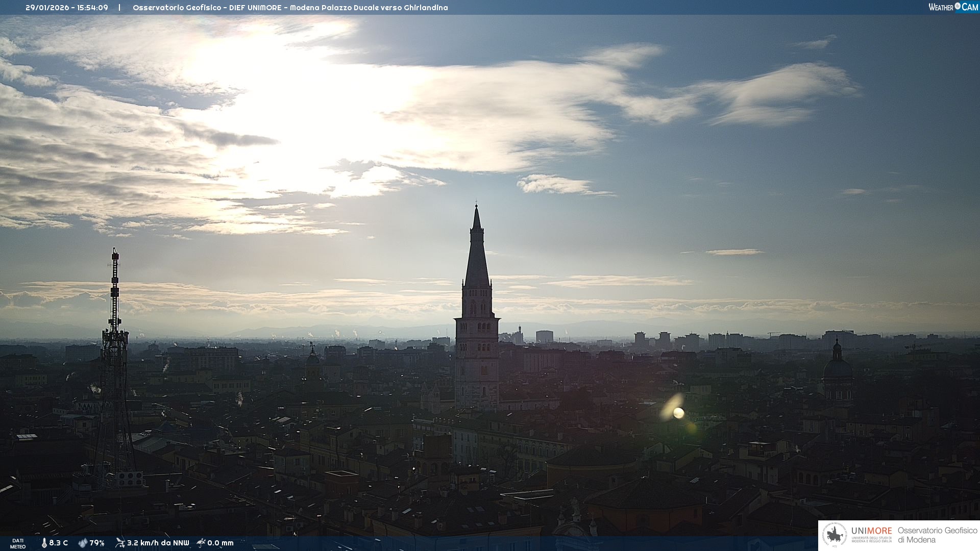Click the date and time stamp
Screen dimensions: 980x551
(66, 8)
